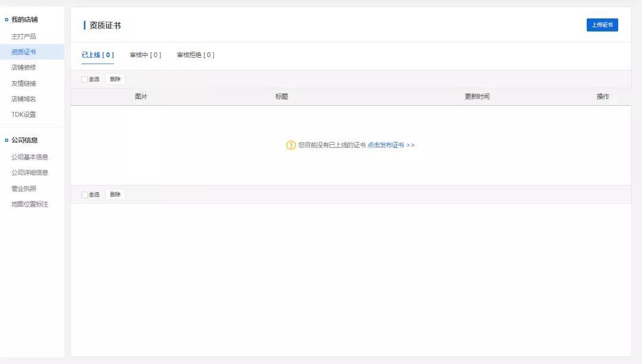
Task: Click the 资质证书 page title
Action: (x=105, y=26)
